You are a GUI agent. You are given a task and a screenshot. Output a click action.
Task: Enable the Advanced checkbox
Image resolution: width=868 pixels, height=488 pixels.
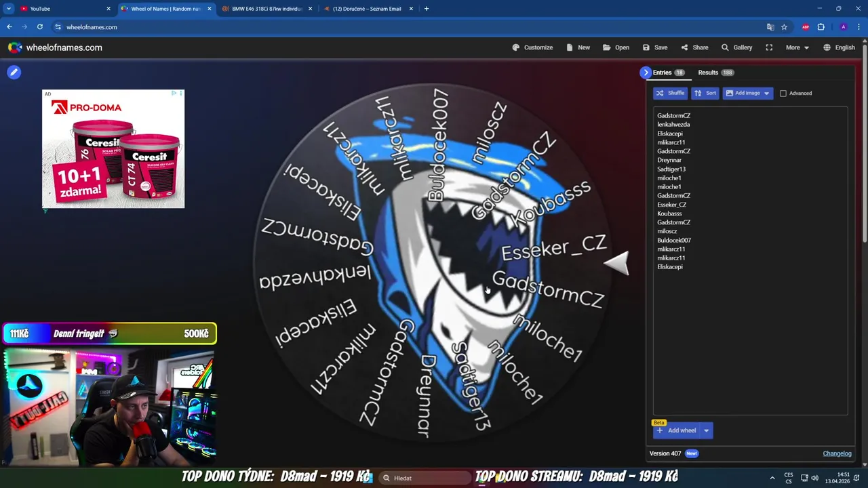pos(783,94)
